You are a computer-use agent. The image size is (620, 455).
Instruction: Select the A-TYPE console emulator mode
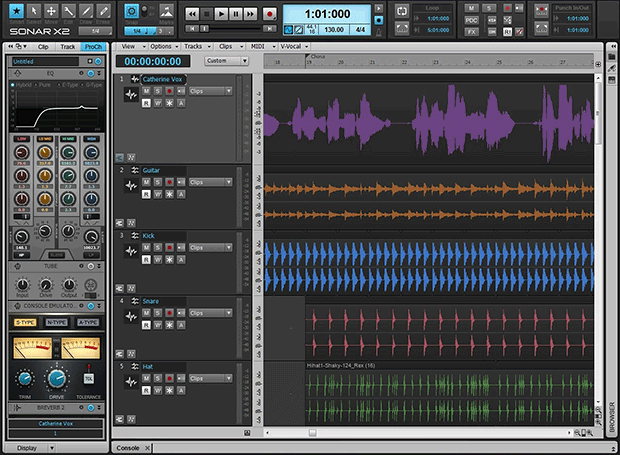88,323
